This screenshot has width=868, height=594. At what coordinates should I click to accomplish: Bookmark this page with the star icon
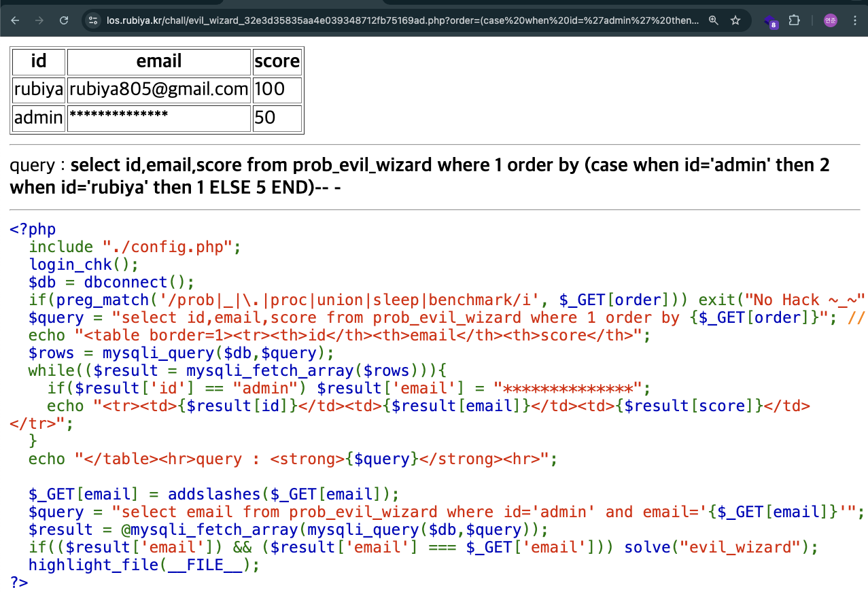(735, 20)
